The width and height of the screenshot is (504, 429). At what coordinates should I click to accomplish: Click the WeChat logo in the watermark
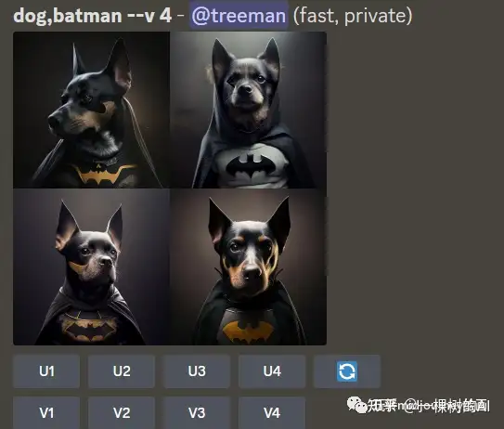coord(356,405)
